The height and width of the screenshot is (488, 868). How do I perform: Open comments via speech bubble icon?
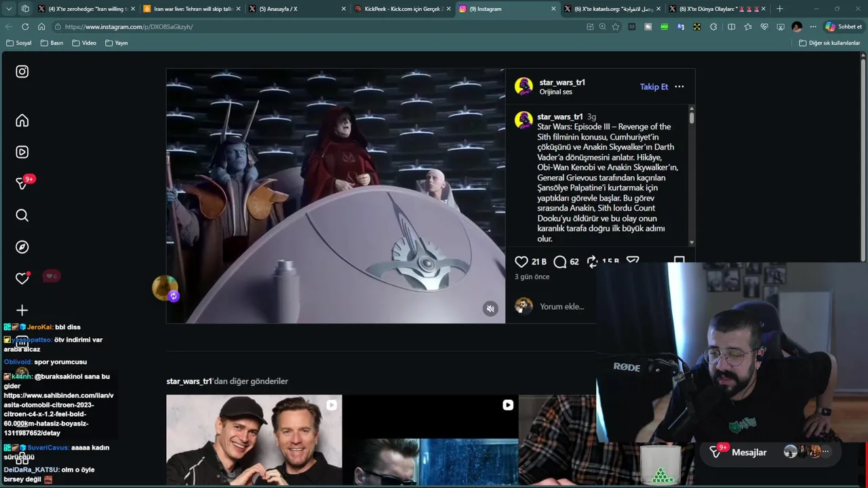click(x=560, y=262)
